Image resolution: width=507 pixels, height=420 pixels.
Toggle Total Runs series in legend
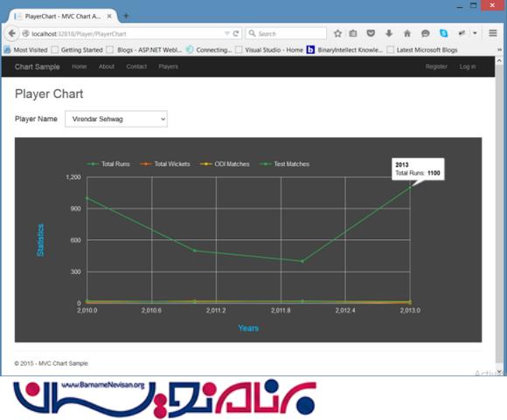(108, 164)
